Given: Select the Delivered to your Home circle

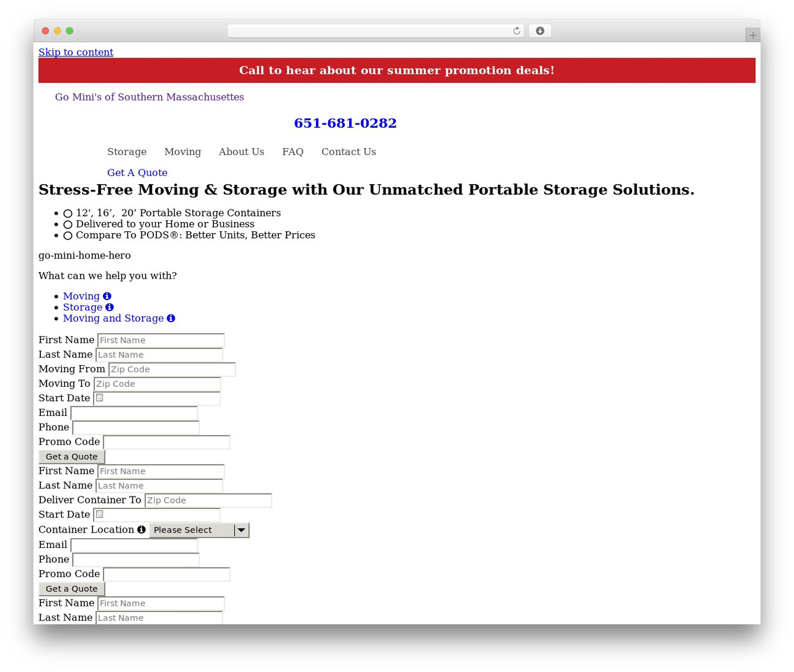Looking at the screenshot, I should (x=68, y=224).
